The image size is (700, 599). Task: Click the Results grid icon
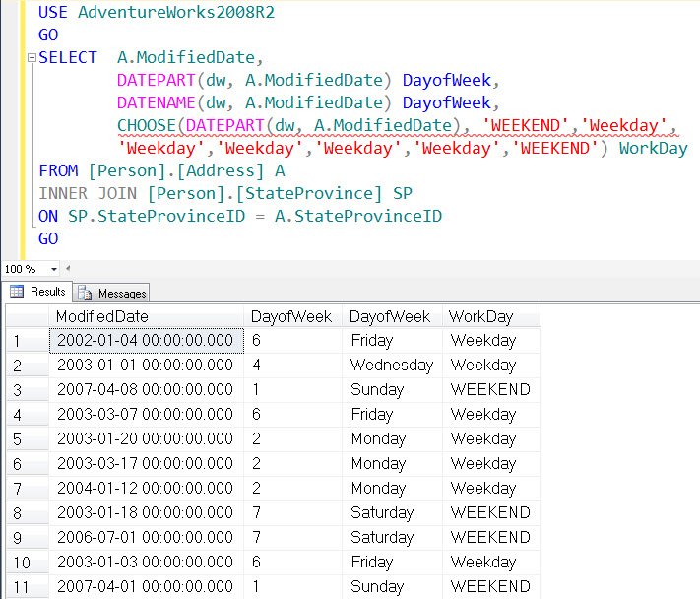[17, 292]
